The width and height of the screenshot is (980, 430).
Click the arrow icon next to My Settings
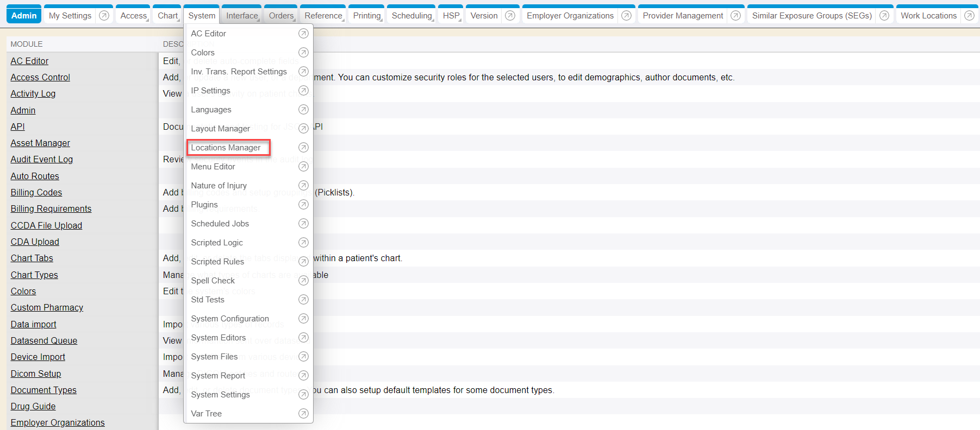click(104, 16)
